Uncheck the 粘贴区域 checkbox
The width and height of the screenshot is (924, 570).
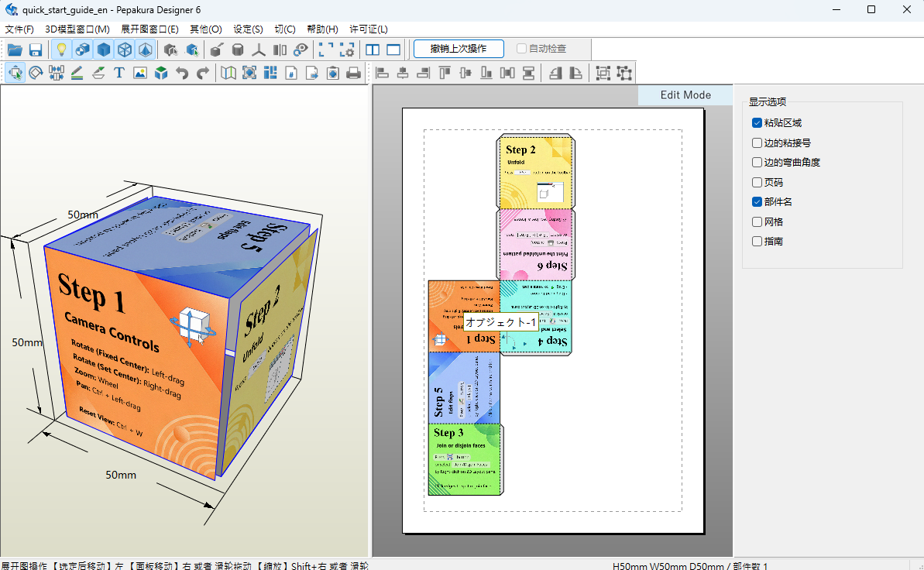757,122
